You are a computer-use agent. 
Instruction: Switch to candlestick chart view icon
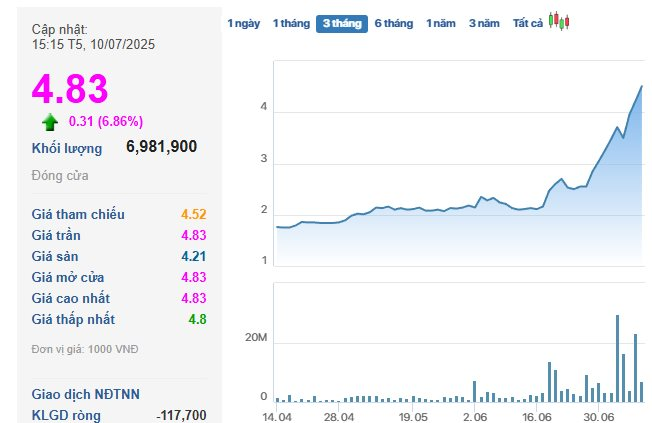pyautogui.click(x=559, y=22)
